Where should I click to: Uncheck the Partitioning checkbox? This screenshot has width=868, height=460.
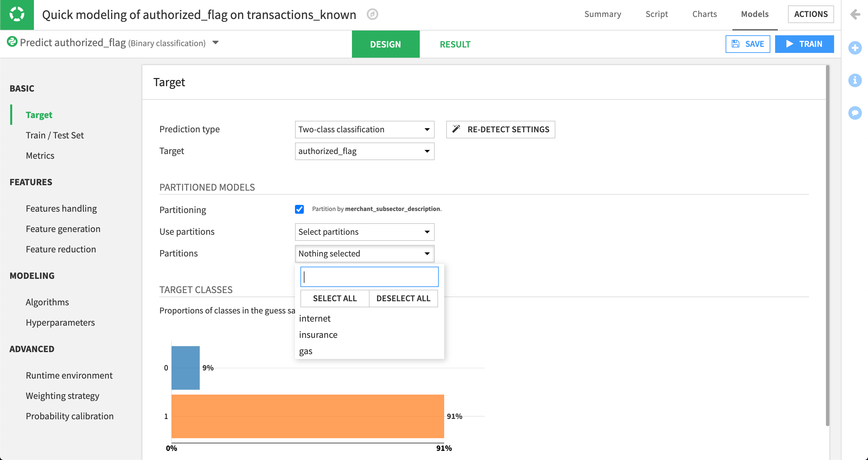click(299, 209)
